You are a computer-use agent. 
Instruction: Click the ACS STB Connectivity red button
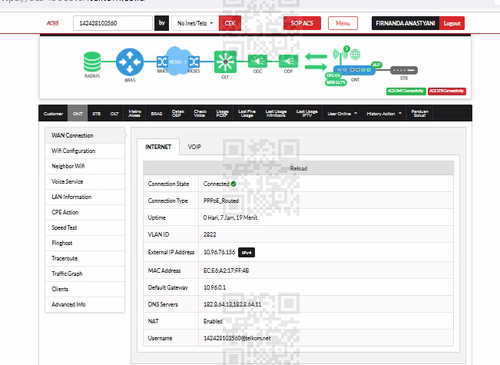(x=447, y=91)
